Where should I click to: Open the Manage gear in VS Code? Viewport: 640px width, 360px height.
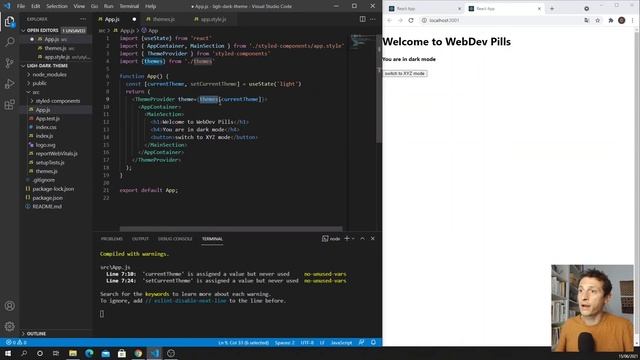click(9, 326)
